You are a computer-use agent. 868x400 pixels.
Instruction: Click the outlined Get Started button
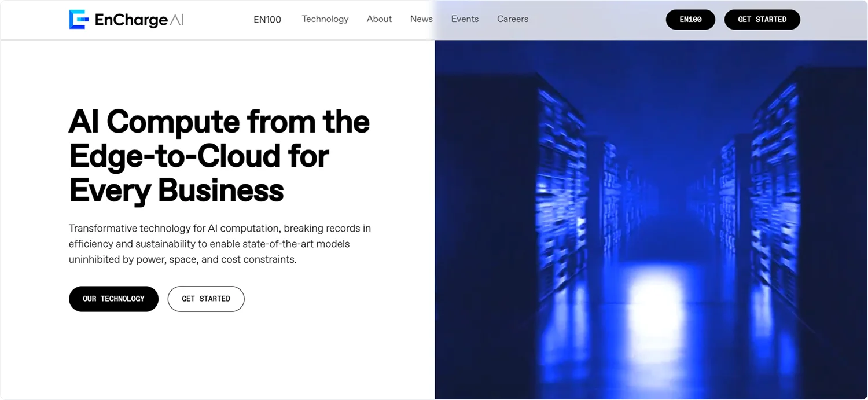coord(206,299)
